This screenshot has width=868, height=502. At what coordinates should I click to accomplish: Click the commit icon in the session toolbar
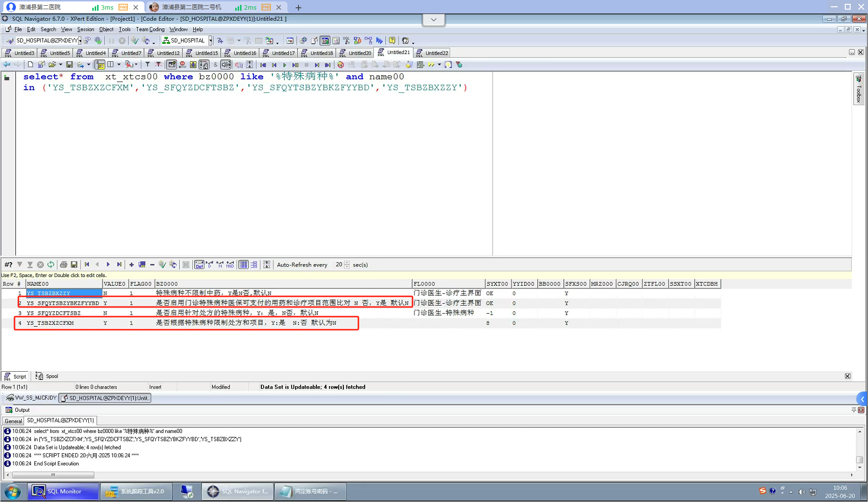(x=135, y=41)
